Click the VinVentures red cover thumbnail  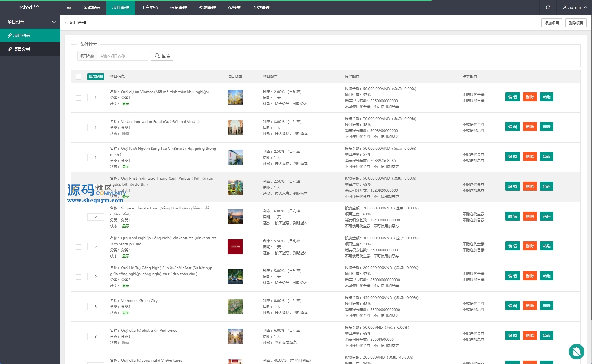[x=235, y=247]
